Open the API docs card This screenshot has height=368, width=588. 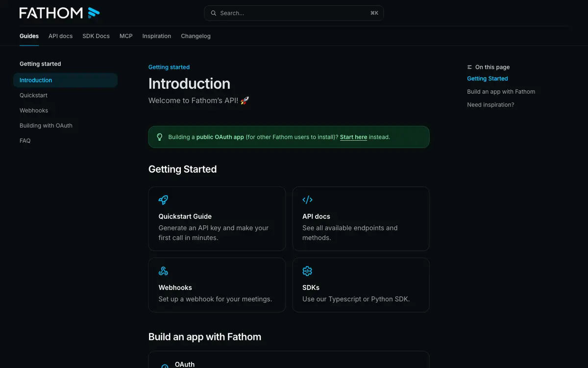pyautogui.click(x=361, y=219)
